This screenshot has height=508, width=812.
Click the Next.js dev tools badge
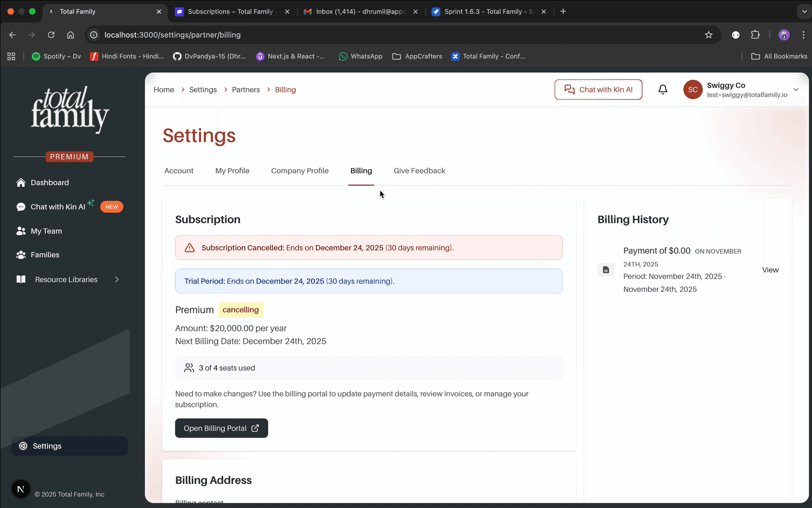[21, 489]
